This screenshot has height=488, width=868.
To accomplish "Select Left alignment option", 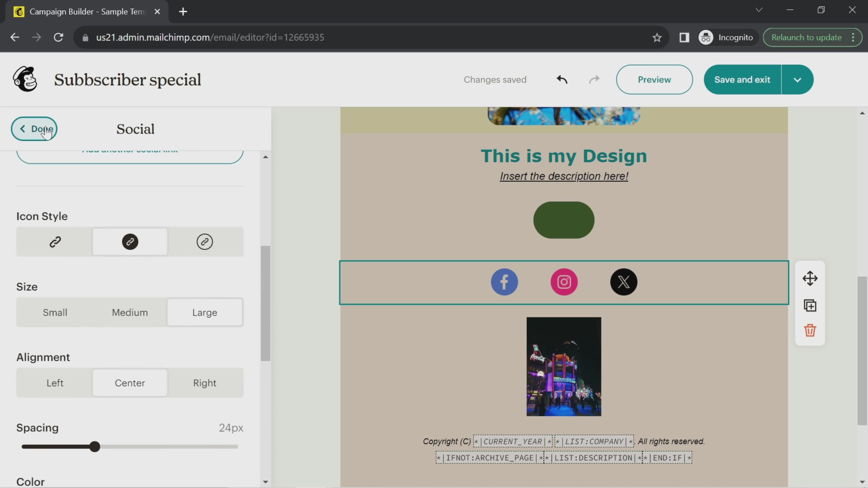I will (55, 382).
